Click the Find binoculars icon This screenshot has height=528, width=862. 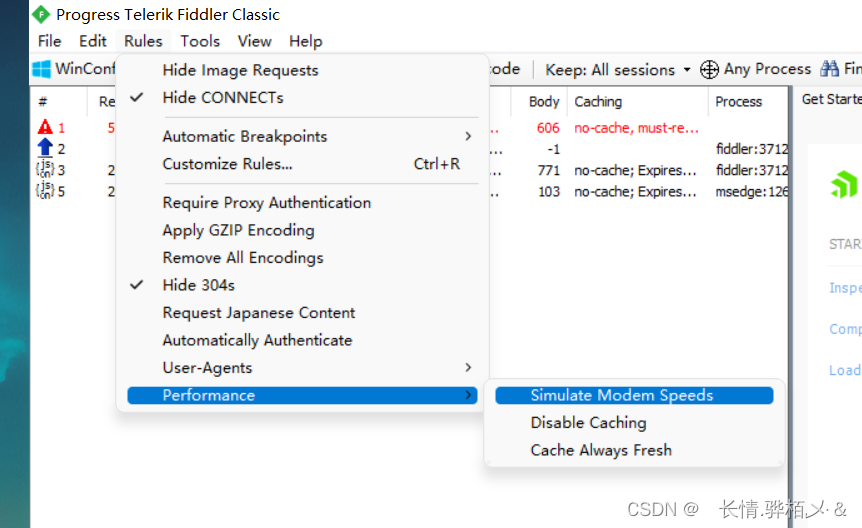[829, 69]
